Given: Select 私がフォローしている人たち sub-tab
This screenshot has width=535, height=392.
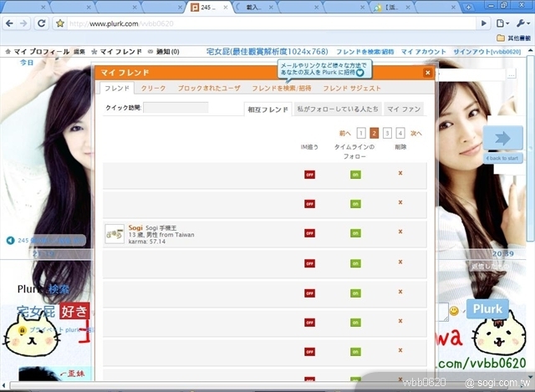Looking at the screenshot, I should 338,109.
